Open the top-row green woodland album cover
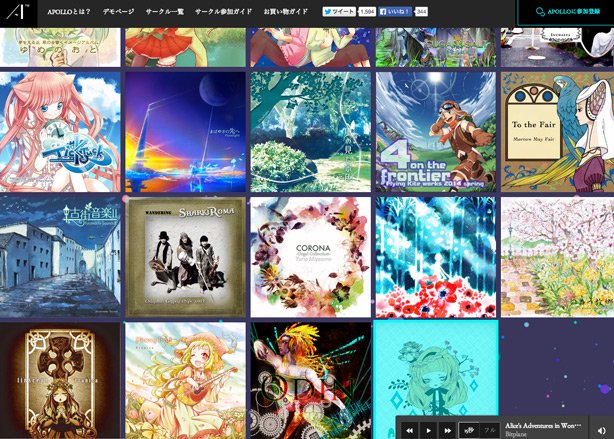The image size is (614, 439). coord(436,47)
